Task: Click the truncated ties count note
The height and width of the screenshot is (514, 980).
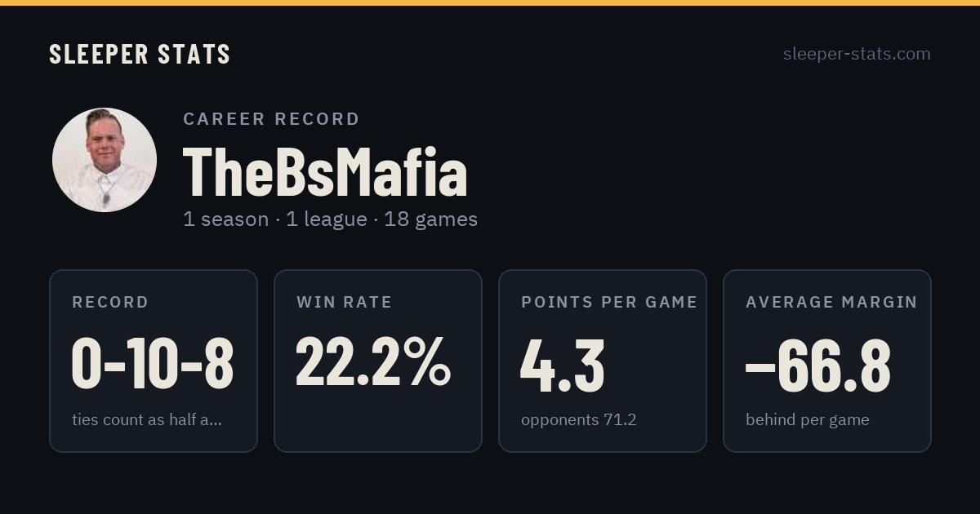Action: (147, 420)
